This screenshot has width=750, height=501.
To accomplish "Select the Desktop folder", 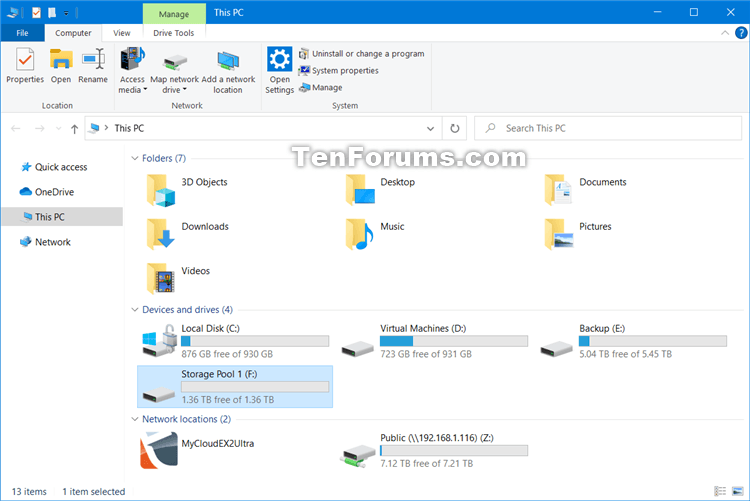I will coord(381,189).
